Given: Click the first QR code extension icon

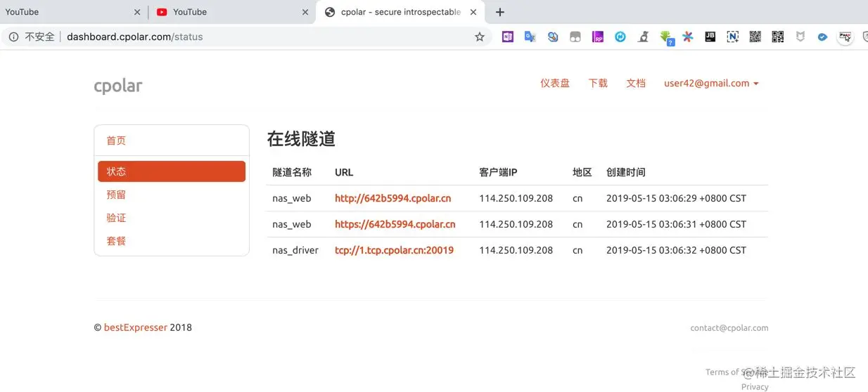Looking at the screenshot, I should tap(755, 37).
